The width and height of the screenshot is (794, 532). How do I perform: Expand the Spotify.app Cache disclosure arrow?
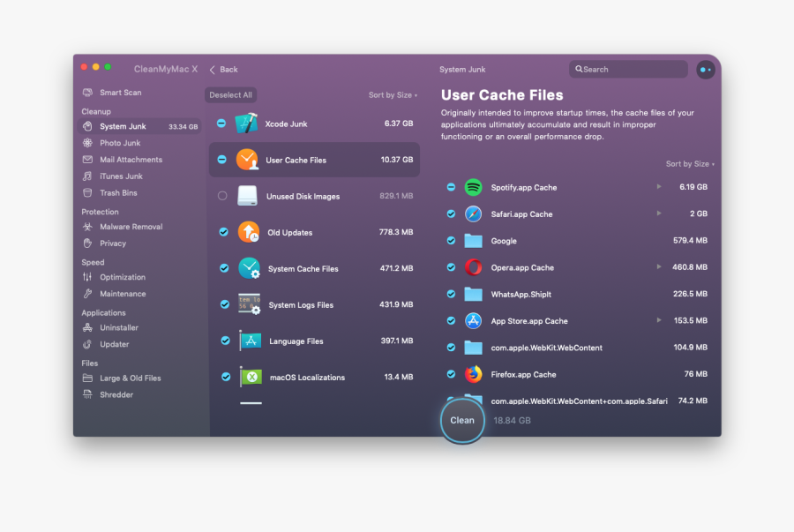[658, 187]
